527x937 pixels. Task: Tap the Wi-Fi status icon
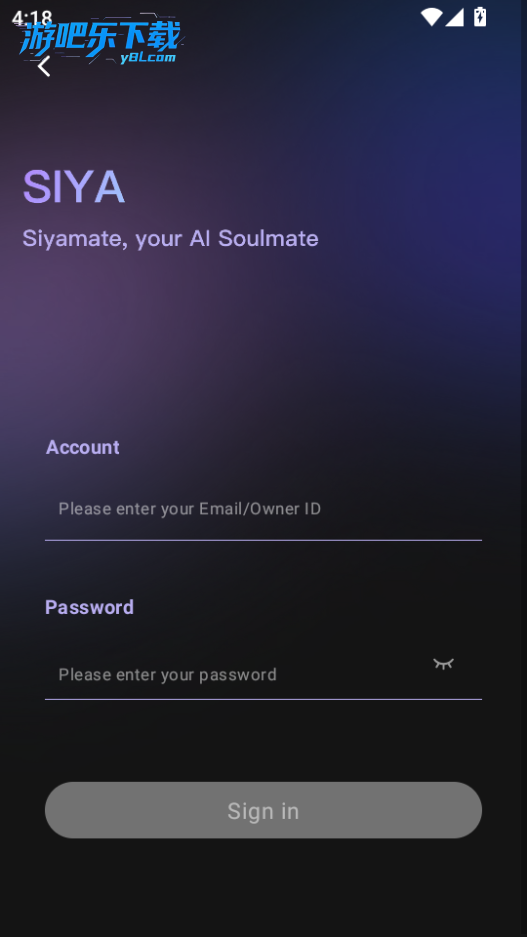431,17
